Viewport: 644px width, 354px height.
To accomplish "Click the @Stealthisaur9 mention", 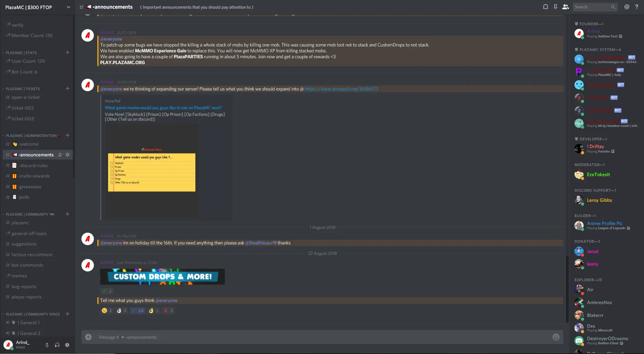I will point(261,243).
